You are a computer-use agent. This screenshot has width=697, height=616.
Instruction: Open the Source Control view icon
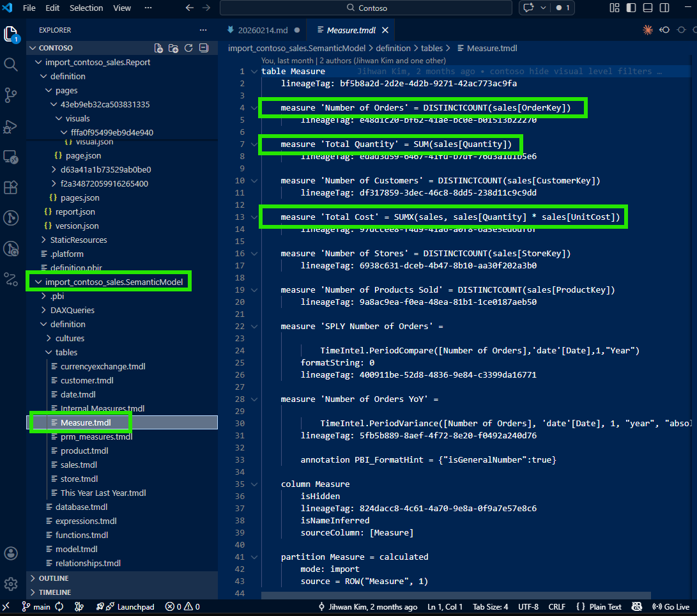11,95
